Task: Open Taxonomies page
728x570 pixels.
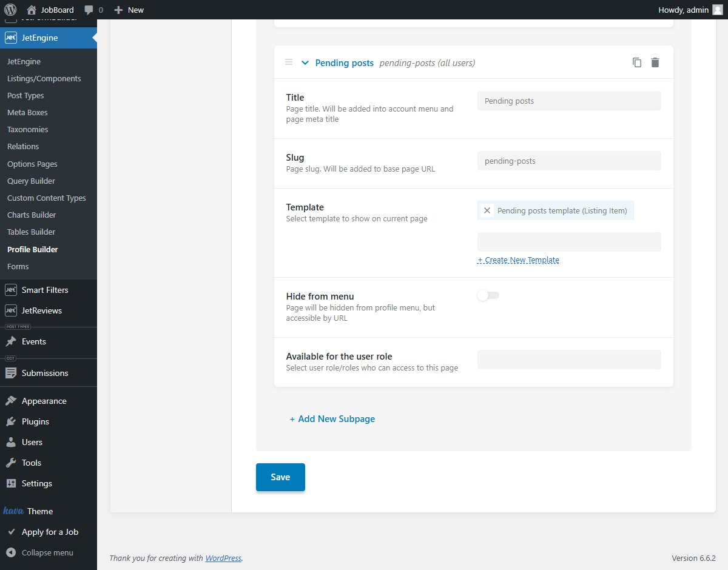Action: 27,129
